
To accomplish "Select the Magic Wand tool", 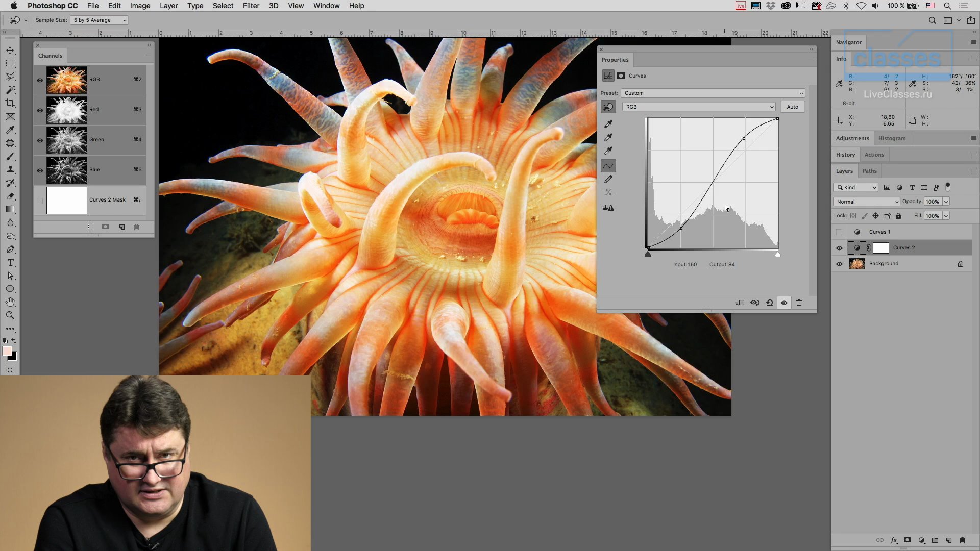I will (10, 90).
